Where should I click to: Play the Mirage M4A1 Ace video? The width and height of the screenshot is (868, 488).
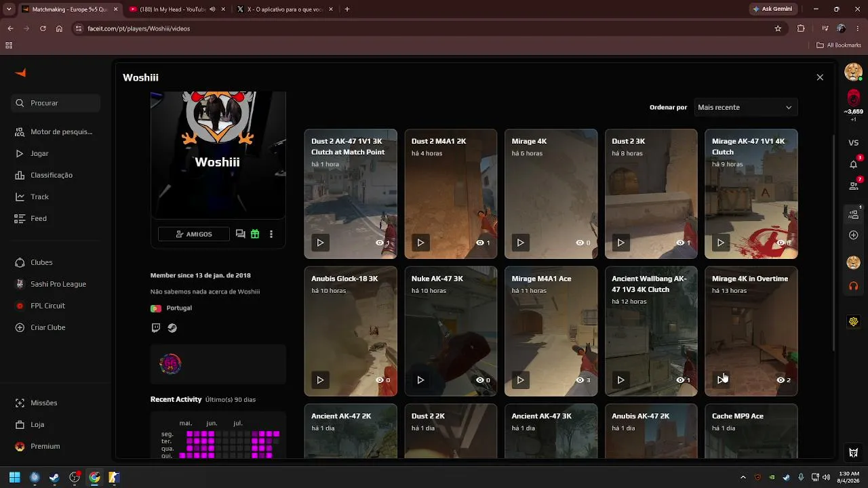coord(520,380)
